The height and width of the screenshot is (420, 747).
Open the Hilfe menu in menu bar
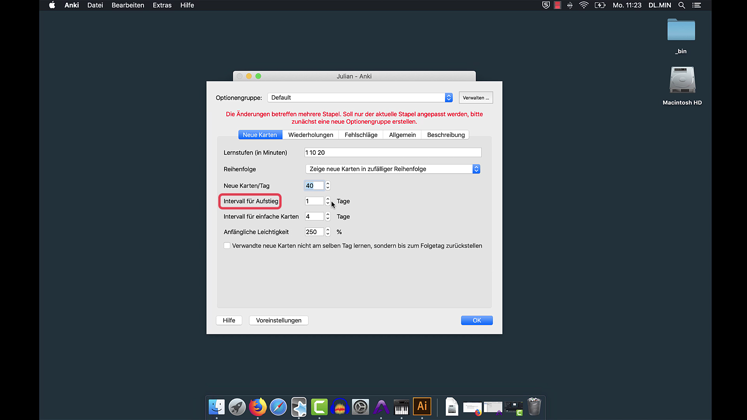coord(187,5)
